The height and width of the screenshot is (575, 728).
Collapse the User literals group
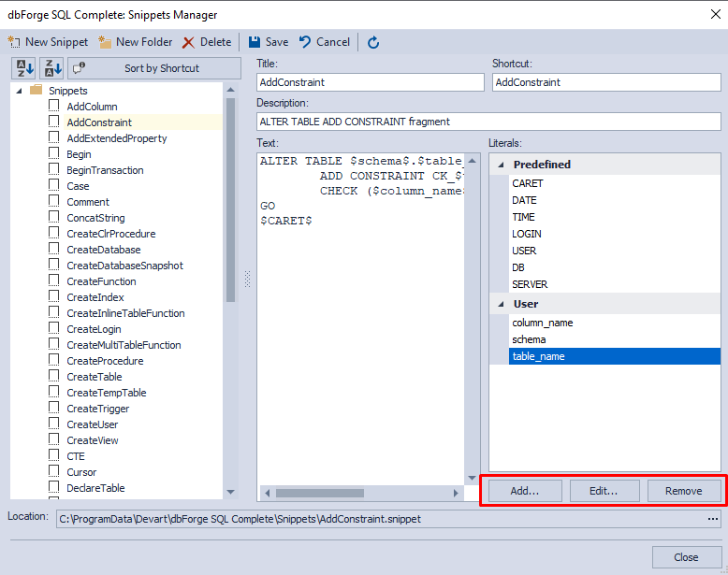coord(501,305)
